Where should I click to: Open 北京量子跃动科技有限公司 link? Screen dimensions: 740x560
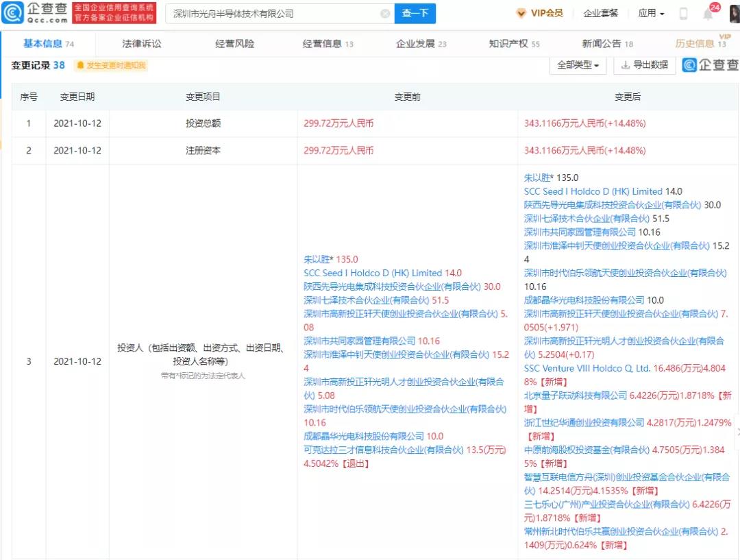(576, 395)
